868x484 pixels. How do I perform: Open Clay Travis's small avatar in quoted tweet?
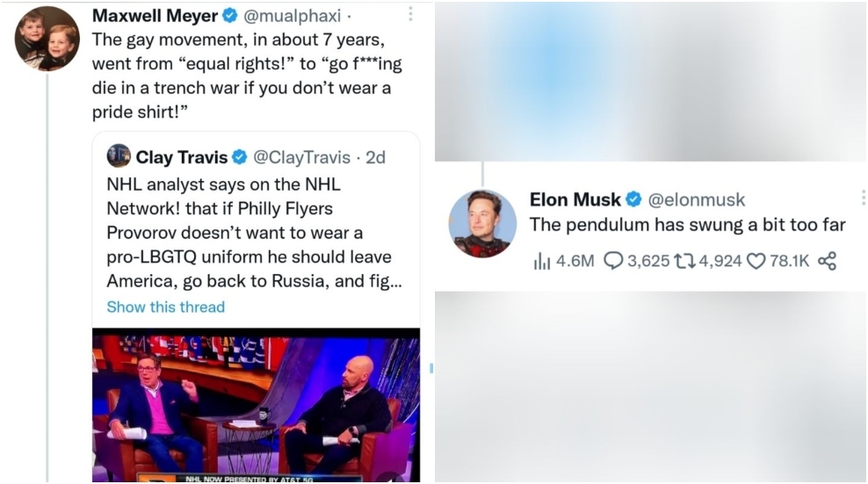pos(119,156)
